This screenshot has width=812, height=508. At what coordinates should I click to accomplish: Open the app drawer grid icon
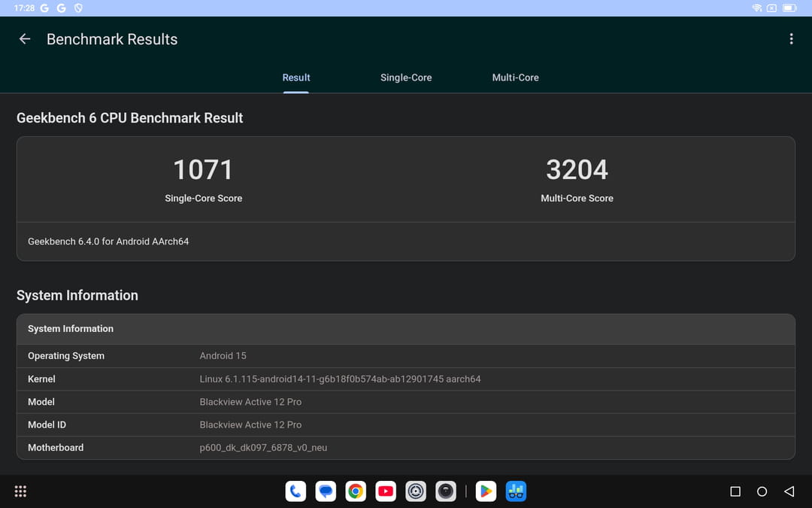(x=20, y=491)
